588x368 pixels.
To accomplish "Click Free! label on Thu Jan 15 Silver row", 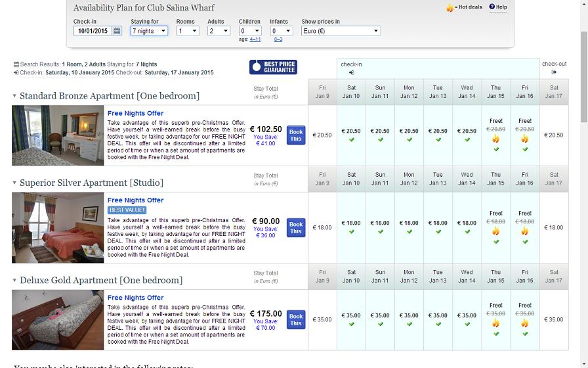I will (x=495, y=214).
